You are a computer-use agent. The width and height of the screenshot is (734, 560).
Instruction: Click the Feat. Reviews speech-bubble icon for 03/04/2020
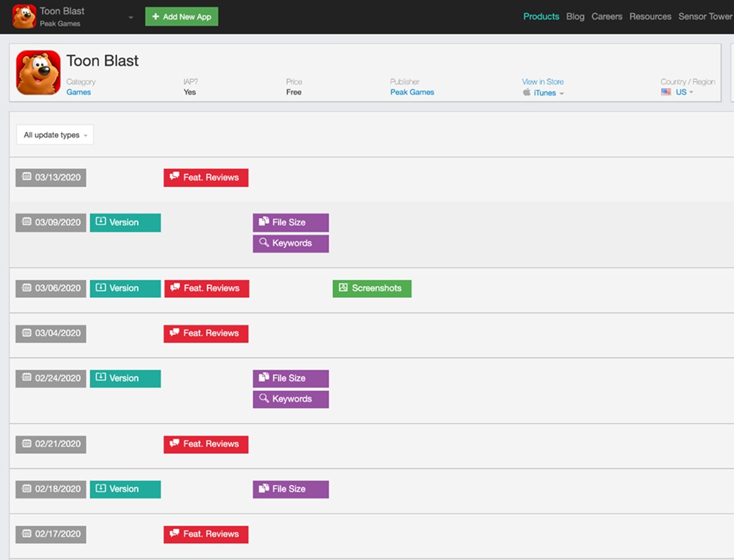(x=175, y=333)
